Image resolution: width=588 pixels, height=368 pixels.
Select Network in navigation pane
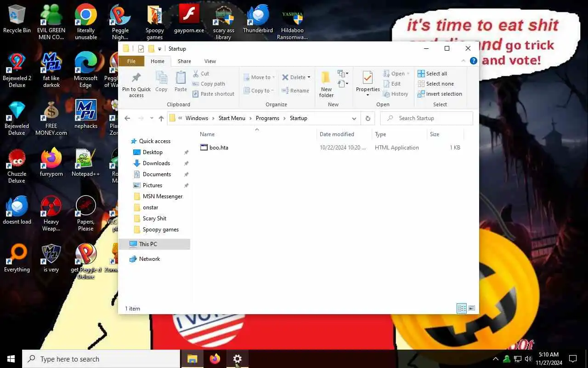pyautogui.click(x=149, y=259)
